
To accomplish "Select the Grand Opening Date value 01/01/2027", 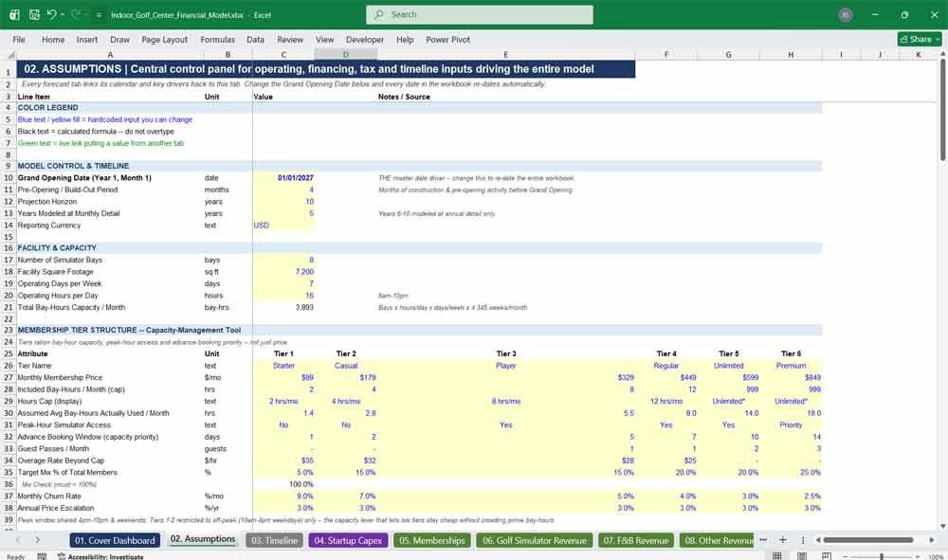I will (283, 177).
